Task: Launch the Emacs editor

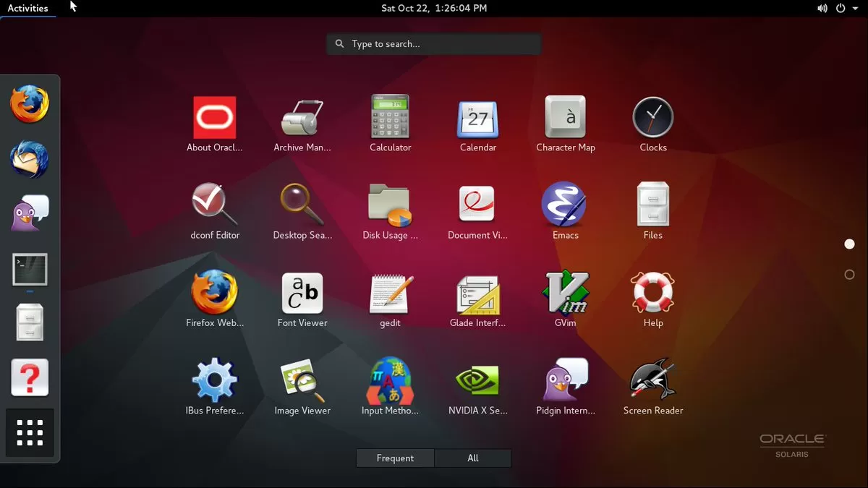Action: point(565,205)
